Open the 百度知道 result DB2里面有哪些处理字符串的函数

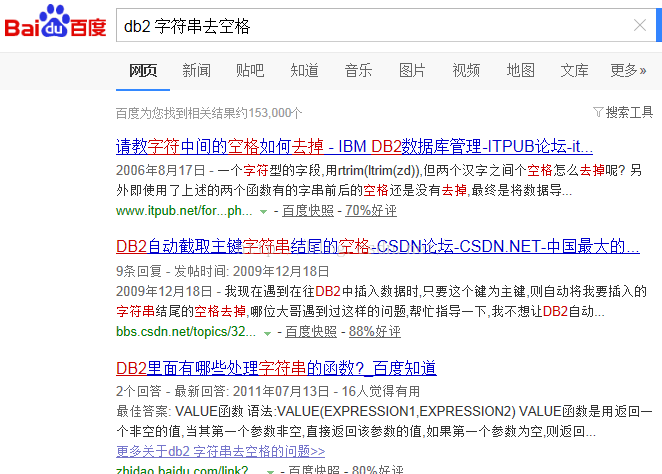click(276, 368)
